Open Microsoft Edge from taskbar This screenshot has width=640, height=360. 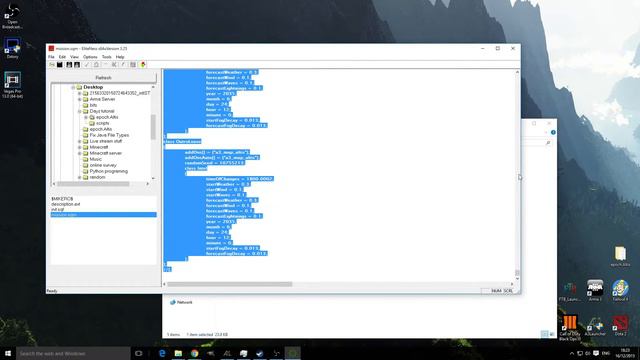pyautogui.click(x=162, y=353)
